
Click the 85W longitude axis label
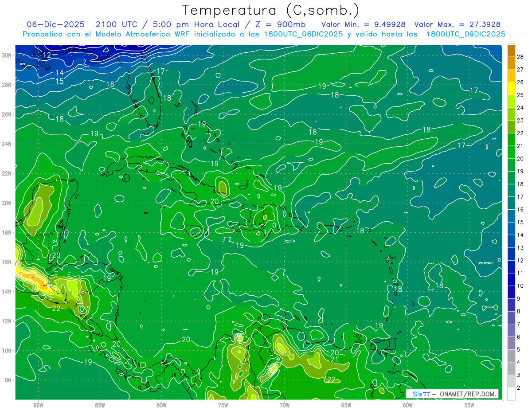tap(100, 405)
